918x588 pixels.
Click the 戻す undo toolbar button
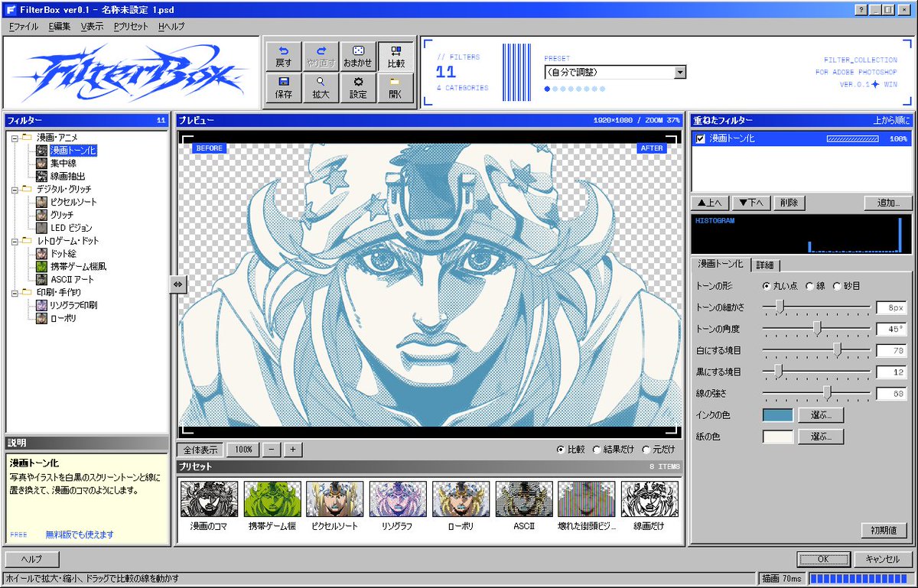tap(283, 57)
